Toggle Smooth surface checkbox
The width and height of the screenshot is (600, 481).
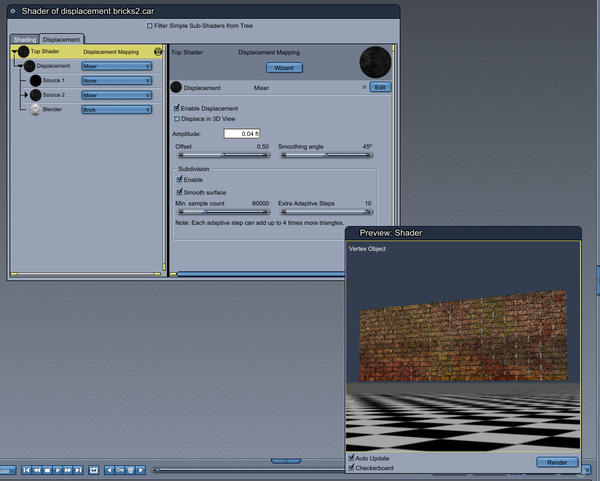179,192
